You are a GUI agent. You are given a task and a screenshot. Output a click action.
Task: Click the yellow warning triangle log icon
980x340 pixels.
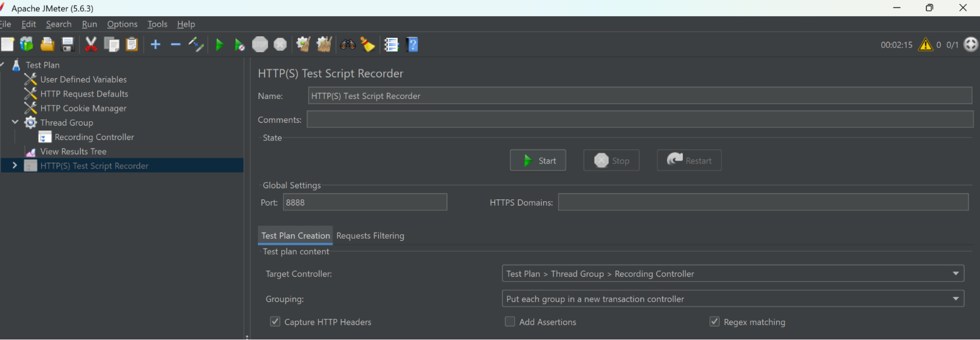point(926,45)
